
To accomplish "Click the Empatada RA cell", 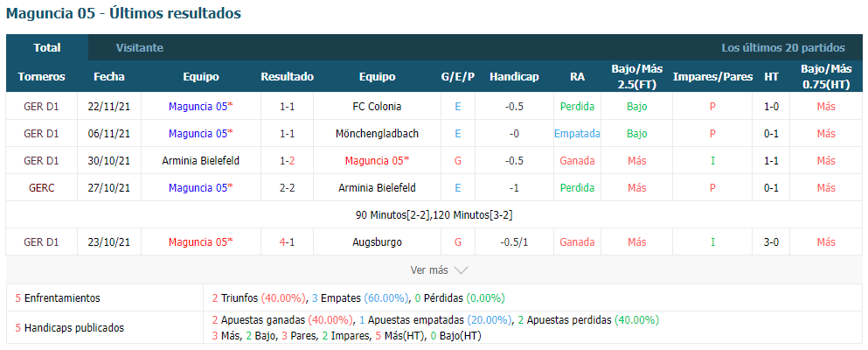I will coord(578,134).
